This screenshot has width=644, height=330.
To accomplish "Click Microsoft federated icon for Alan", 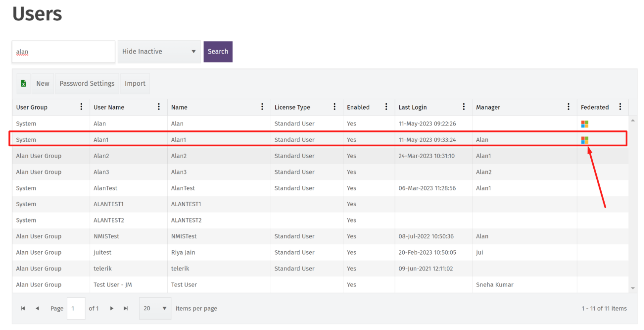I will tap(584, 124).
